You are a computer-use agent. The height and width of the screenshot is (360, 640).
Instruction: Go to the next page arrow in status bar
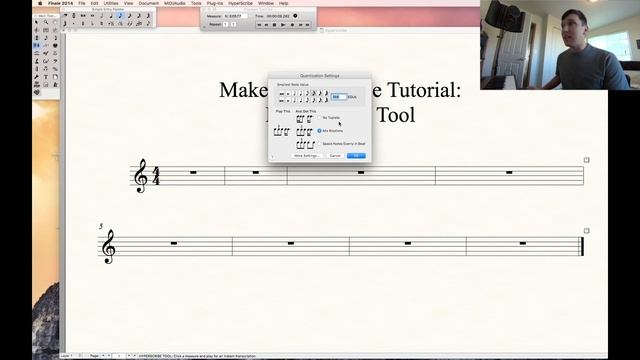(x=129, y=356)
